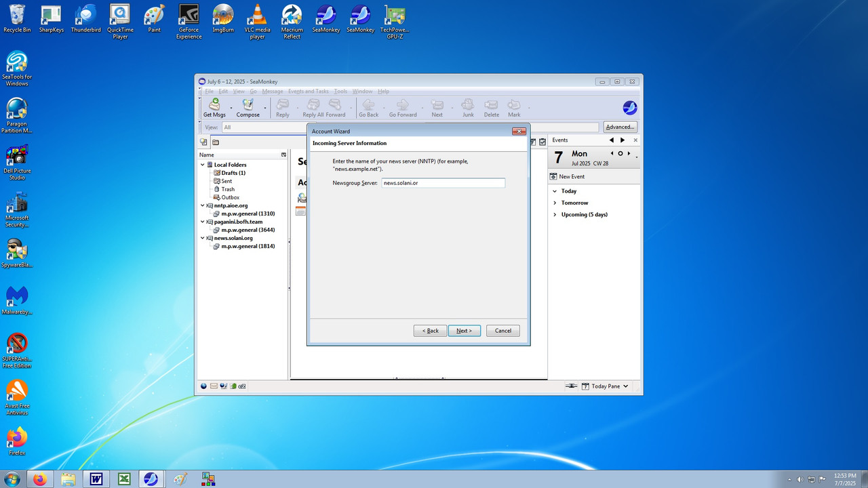868x488 pixels.
Task: Click Back in the Account Wizard
Action: 431,331
